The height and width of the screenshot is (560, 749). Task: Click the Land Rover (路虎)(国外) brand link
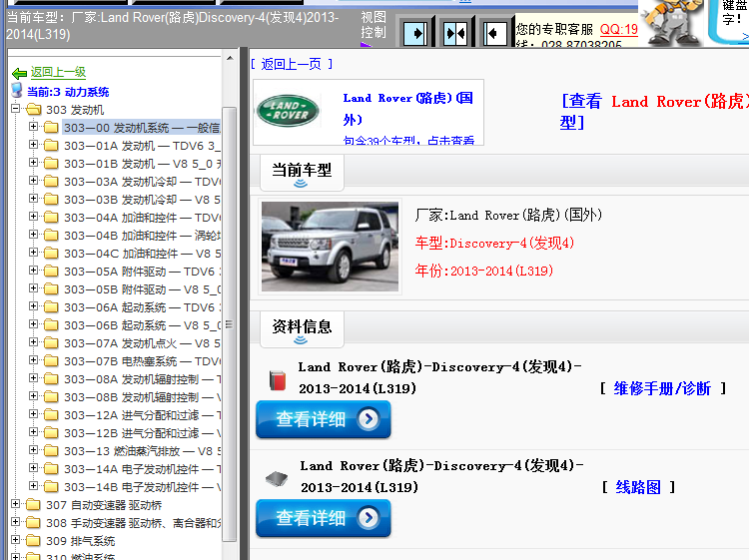click(x=408, y=109)
